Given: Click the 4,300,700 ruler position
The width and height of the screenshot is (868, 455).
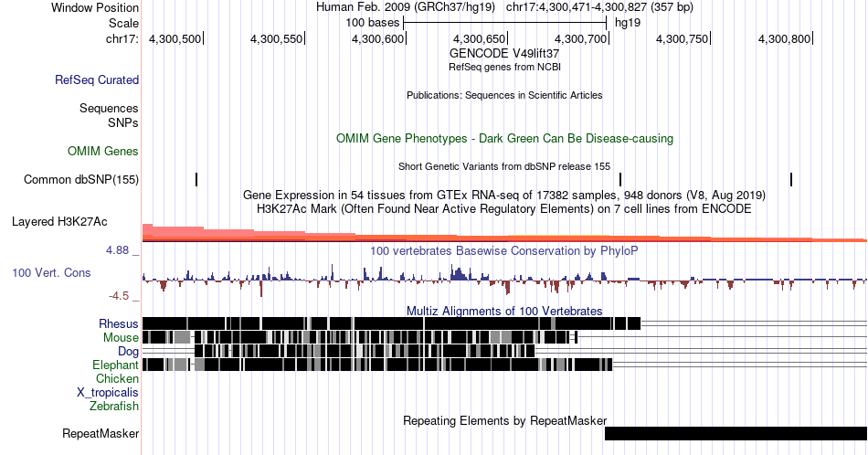Looking at the screenshot, I should point(581,38).
